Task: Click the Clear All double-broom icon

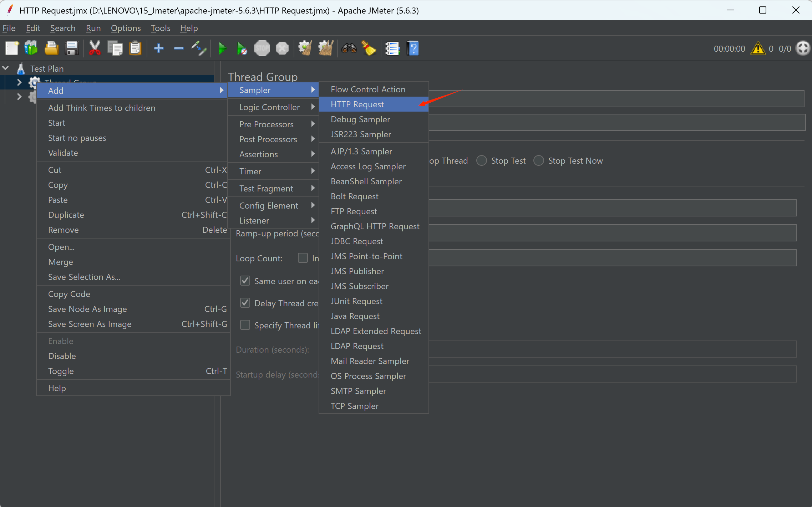Action: (326, 48)
